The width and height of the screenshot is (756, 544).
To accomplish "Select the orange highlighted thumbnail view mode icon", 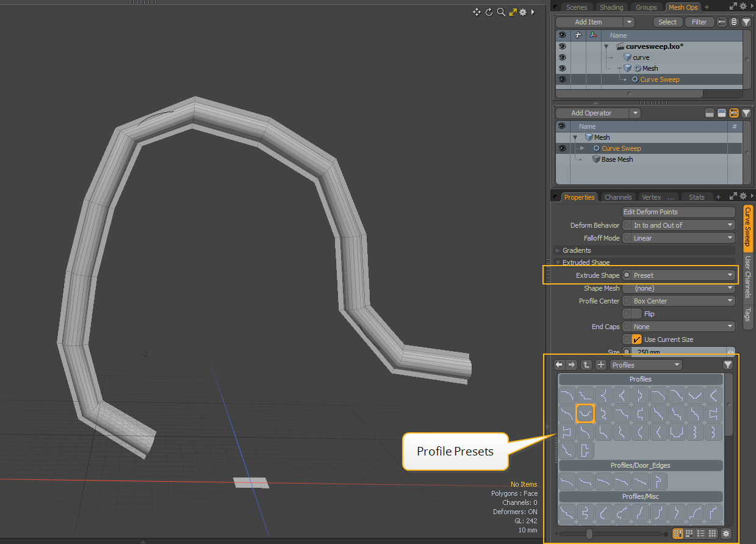I will point(678,533).
